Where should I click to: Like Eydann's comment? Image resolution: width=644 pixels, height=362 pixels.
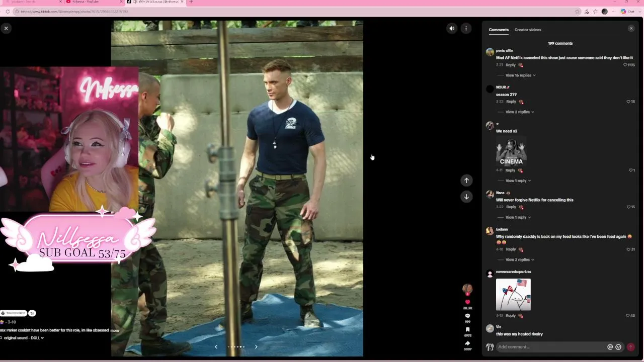click(628, 249)
